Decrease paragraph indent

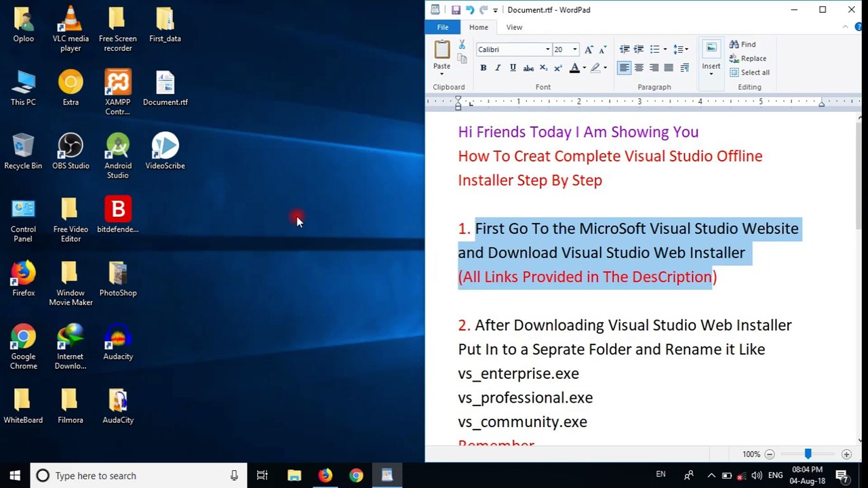625,49
